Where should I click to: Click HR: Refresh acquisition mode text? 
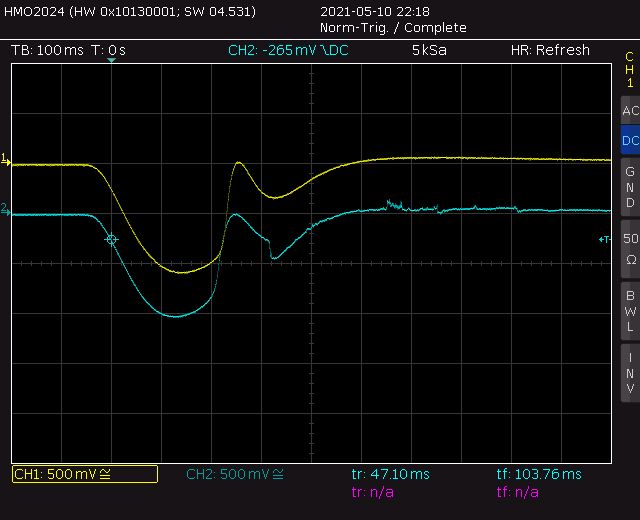(x=550, y=50)
